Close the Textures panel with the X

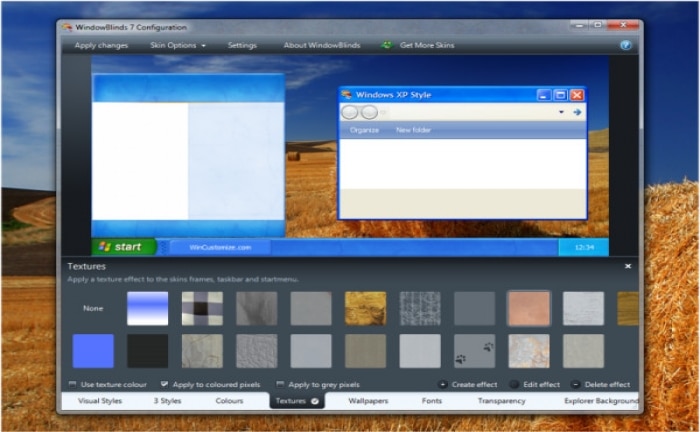click(628, 266)
